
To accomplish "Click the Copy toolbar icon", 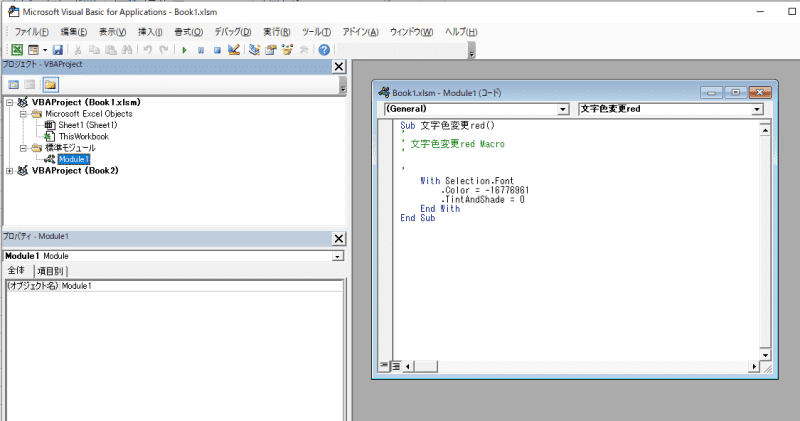I will [94, 49].
